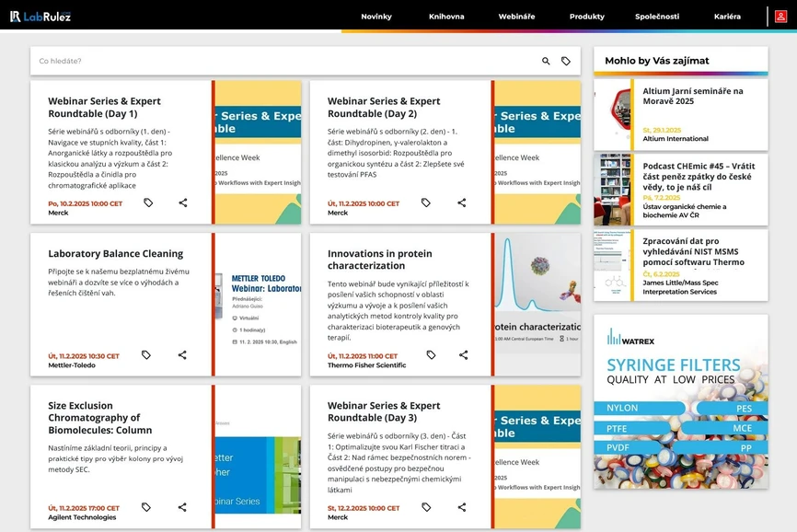The image size is (797, 532).
Task: Click Roundtable Day 3 banner image
Action: (537, 457)
